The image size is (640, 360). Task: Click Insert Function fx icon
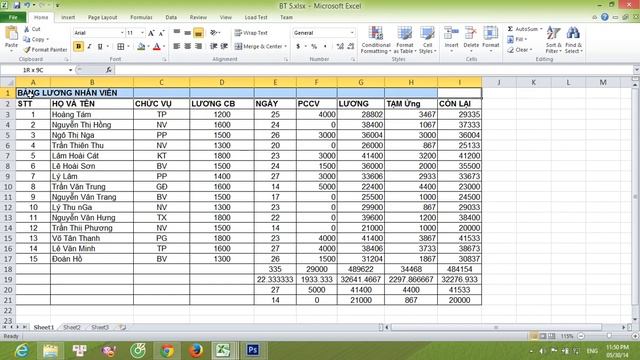(x=109, y=70)
